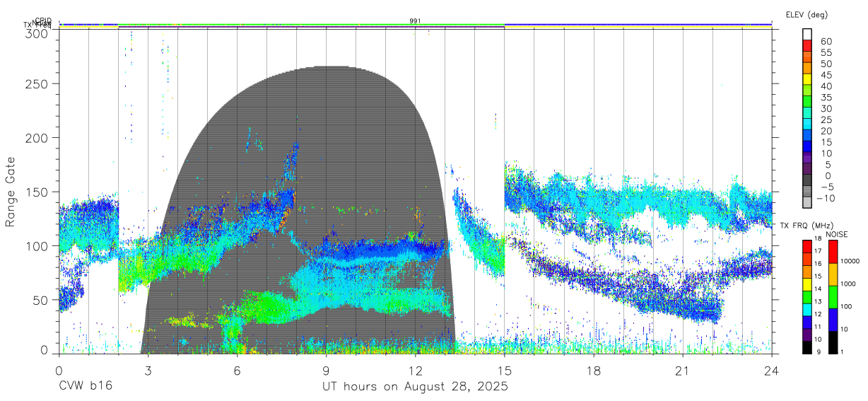Pick the blue NOISE swatch between 100 and 10

833,319
